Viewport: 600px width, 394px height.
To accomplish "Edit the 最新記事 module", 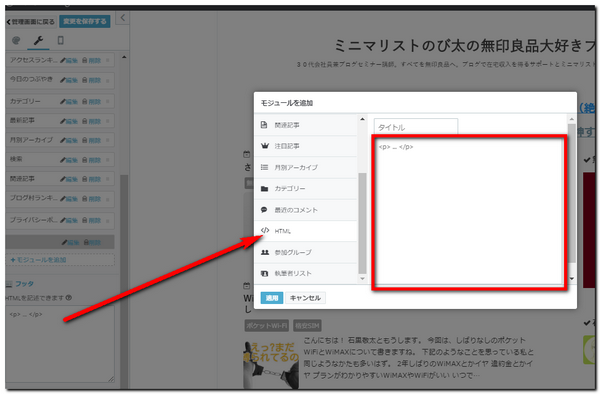I will coord(69,121).
